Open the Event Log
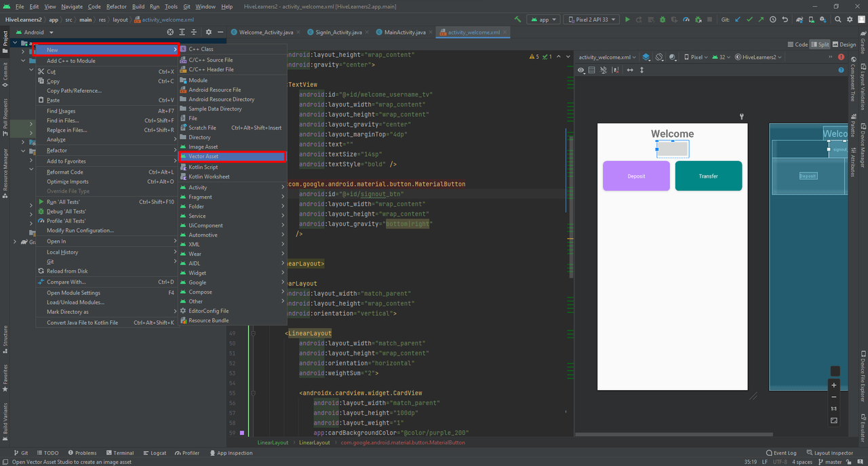This screenshot has width=868, height=466. pos(781,453)
